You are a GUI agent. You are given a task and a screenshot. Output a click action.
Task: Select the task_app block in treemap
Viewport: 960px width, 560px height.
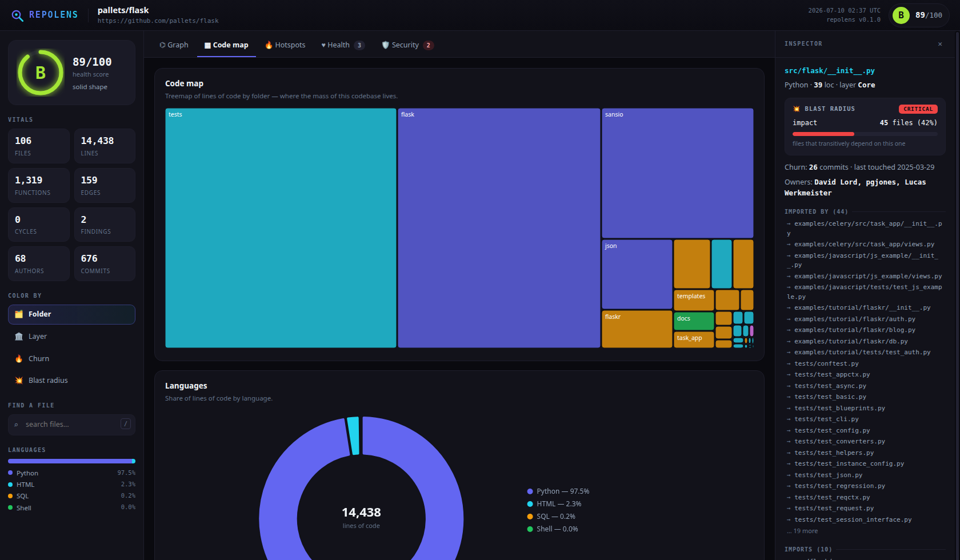tap(694, 339)
